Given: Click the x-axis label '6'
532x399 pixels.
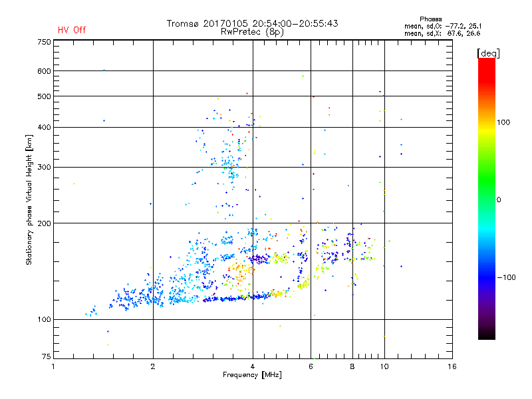Looking at the screenshot, I should click(311, 366).
